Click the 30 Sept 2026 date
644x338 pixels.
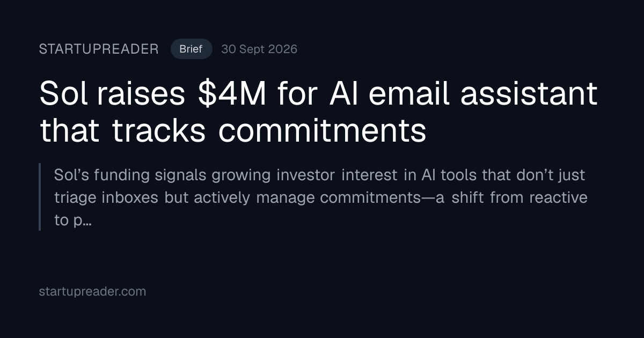click(259, 49)
